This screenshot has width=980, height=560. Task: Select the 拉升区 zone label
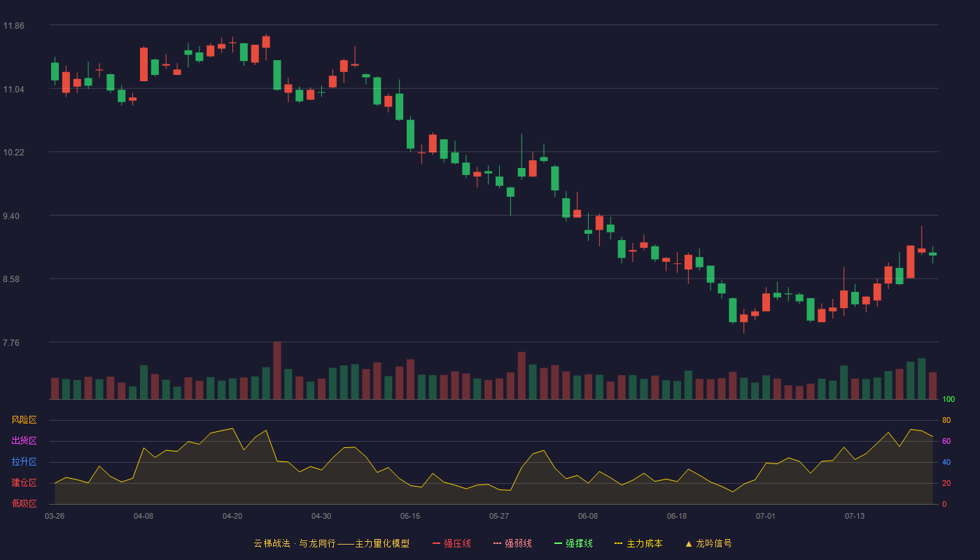coord(24,462)
